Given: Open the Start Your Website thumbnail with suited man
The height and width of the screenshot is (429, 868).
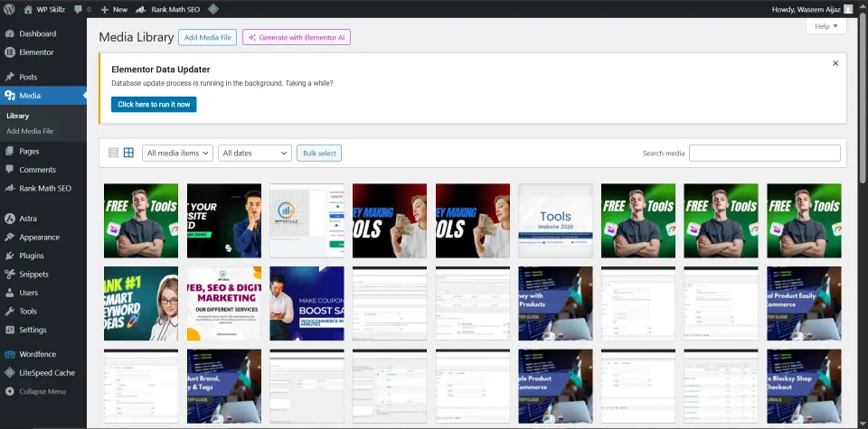Looking at the screenshot, I should click(x=224, y=220).
